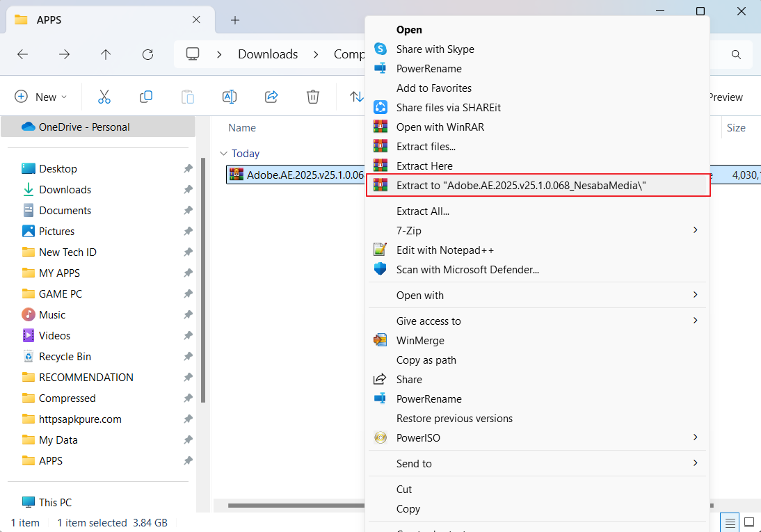
Task: Expand the 7-Zip submenu
Action: [695, 230]
